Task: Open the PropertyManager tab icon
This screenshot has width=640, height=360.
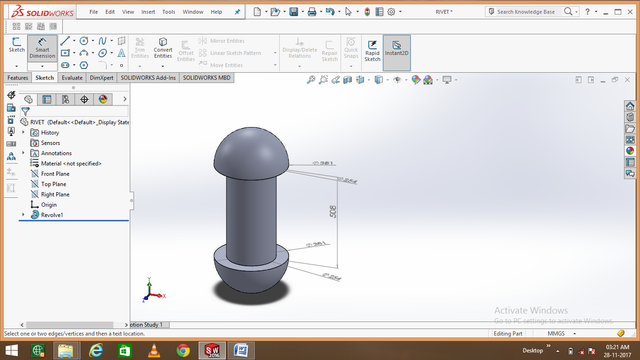Action: pos(47,99)
